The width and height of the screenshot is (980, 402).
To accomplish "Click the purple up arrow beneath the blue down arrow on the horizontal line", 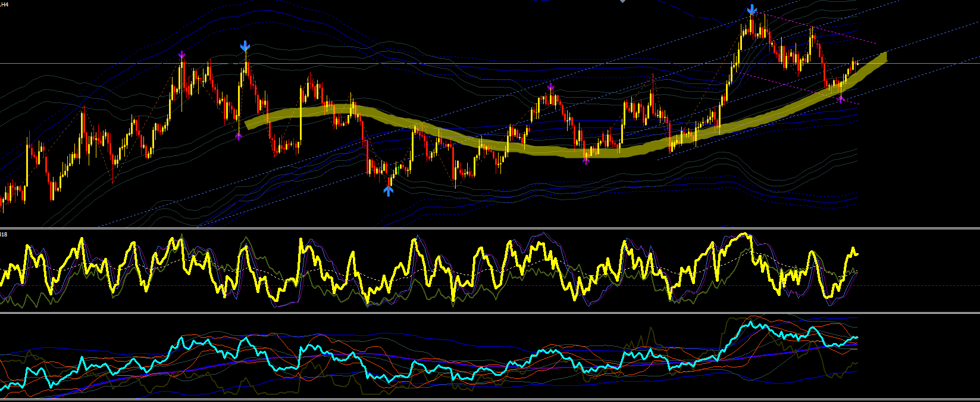I will point(239,136).
